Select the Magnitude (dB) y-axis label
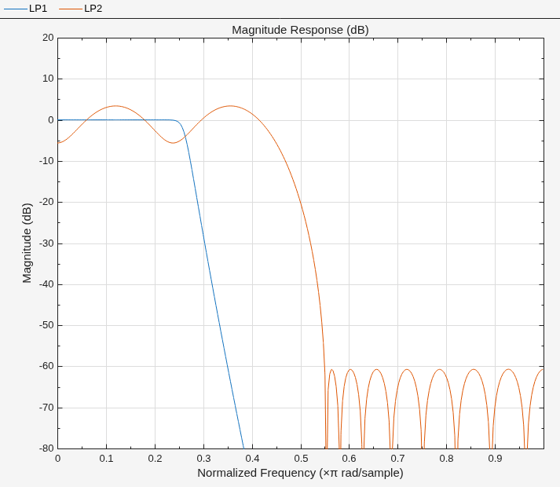 pos(27,243)
